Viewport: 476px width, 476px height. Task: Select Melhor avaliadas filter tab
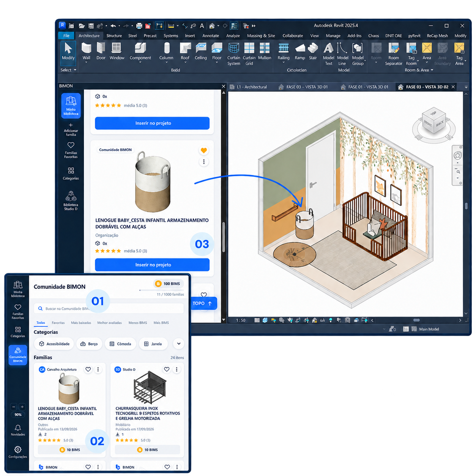(x=109, y=323)
